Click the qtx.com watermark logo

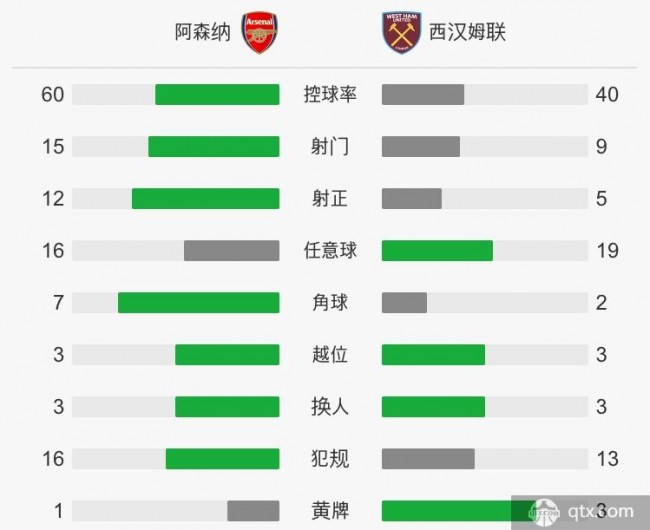[x=581, y=512]
